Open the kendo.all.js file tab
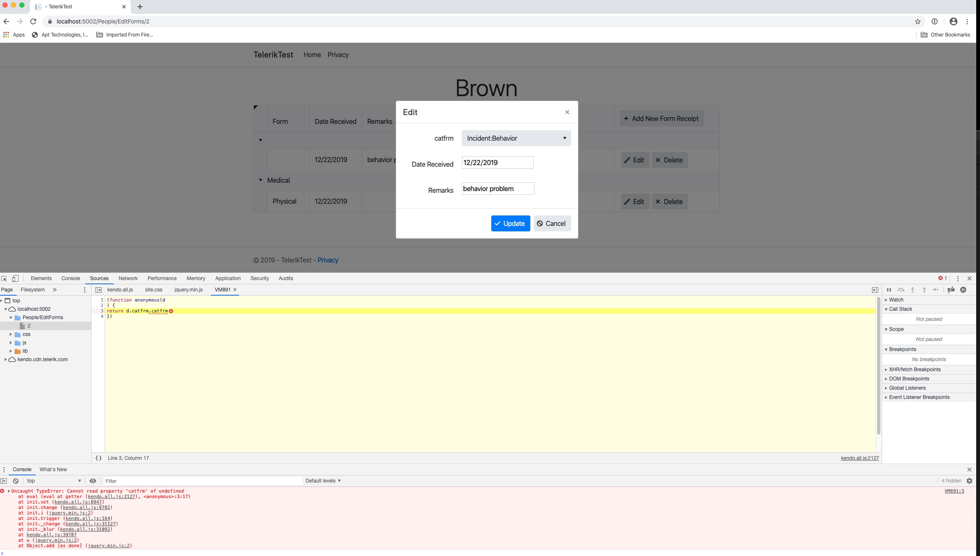980x556 pixels. [x=120, y=290]
